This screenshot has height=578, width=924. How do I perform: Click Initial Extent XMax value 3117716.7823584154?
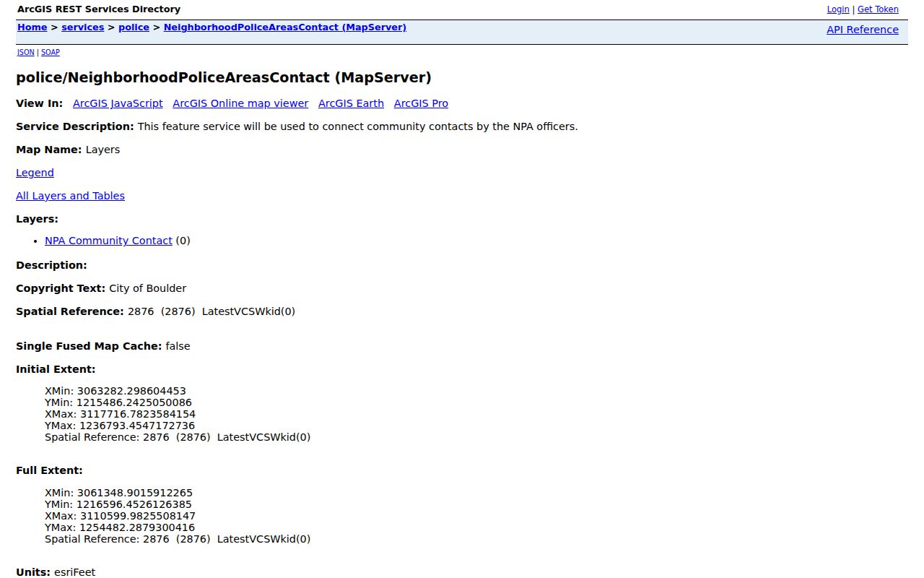tap(137, 415)
